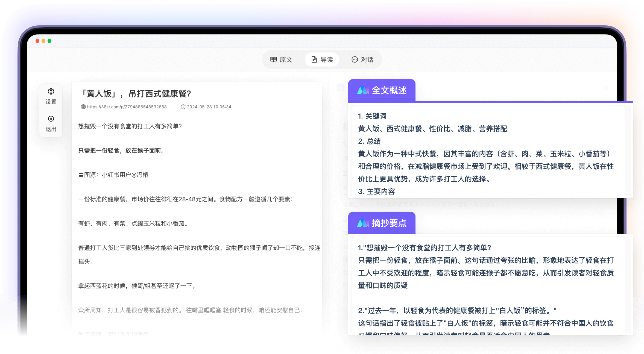The image size is (644, 354).
Task: Switch to the 原文 tab
Action: [x=282, y=60]
